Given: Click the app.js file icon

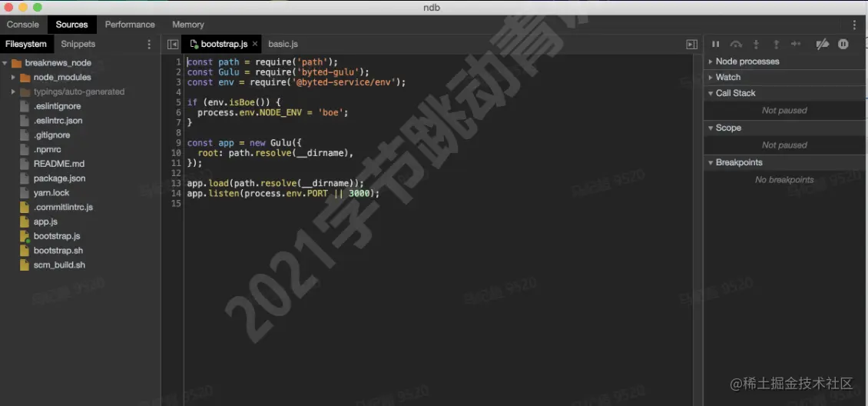Looking at the screenshot, I should tap(24, 221).
